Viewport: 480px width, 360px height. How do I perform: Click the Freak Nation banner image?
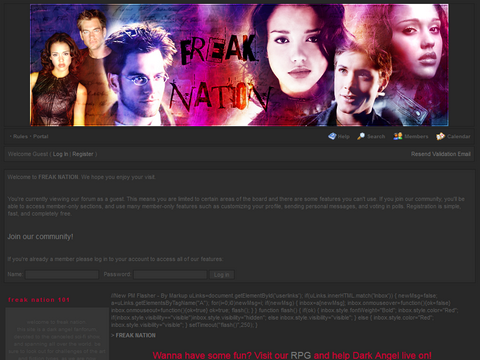[239, 65]
